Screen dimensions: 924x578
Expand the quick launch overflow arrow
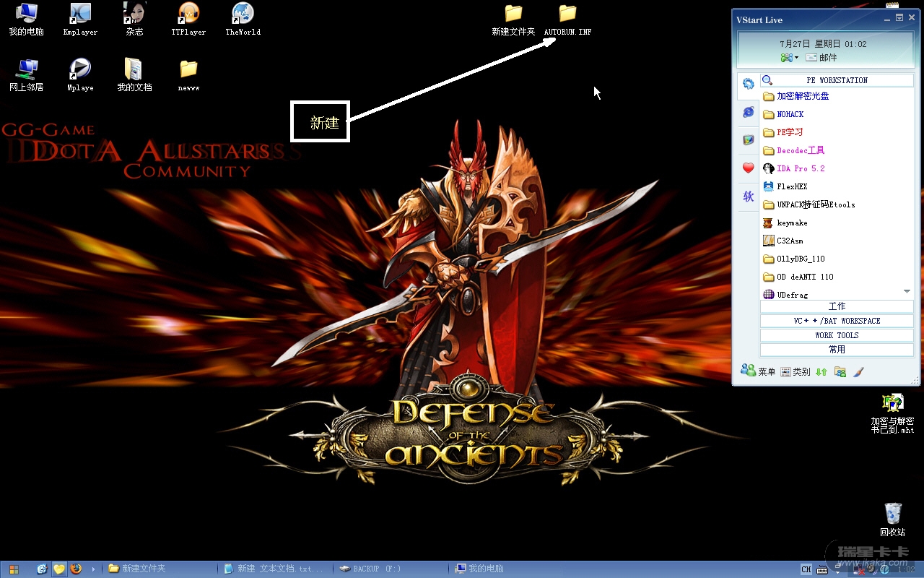pos(93,569)
